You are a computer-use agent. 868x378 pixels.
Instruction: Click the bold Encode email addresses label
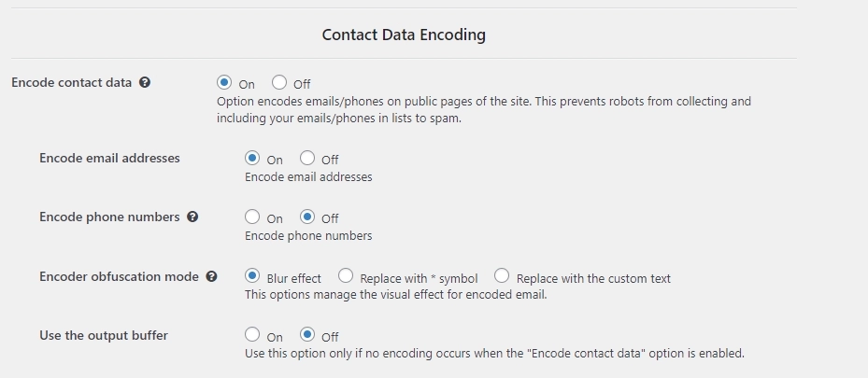coord(109,158)
